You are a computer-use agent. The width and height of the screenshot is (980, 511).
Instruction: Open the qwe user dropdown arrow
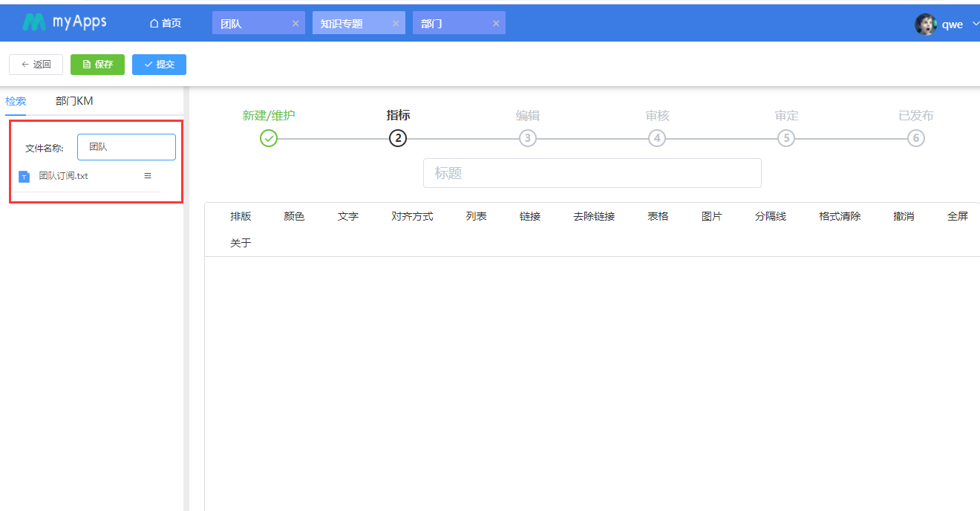[x=976, y=24]
